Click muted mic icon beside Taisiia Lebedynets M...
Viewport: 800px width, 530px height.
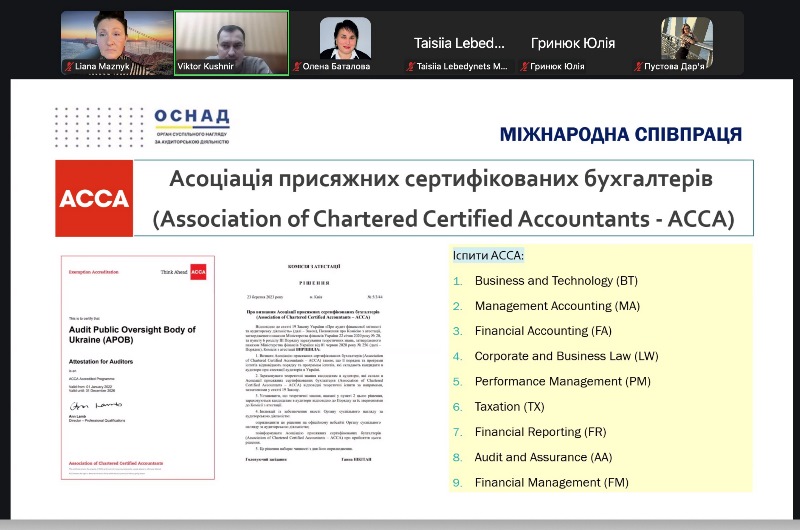coord(410,66)
